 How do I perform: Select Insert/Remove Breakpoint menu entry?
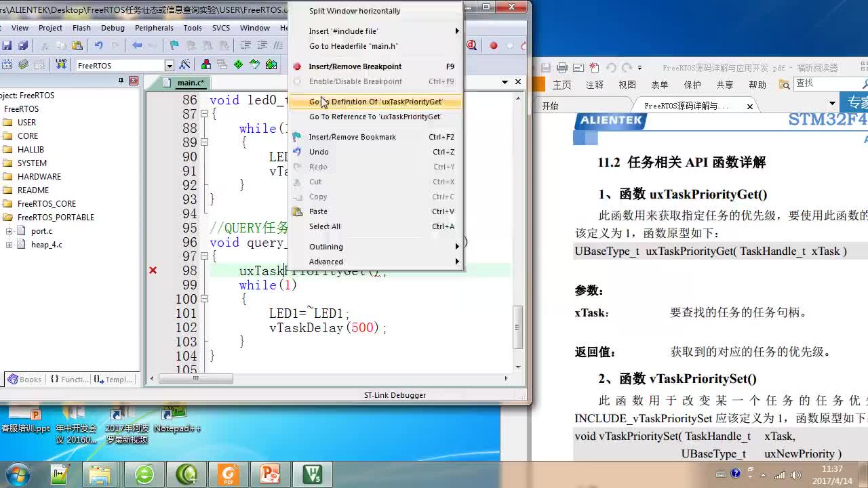(376, 66)
